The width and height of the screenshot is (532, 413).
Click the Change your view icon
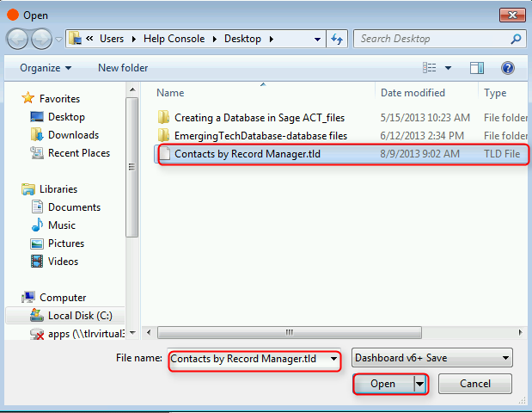(430, 68)
